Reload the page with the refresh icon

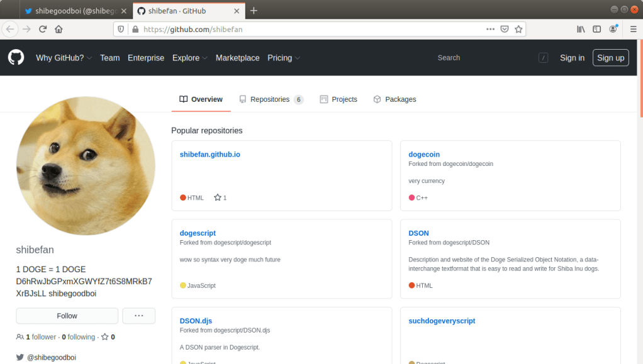point(43,29)
